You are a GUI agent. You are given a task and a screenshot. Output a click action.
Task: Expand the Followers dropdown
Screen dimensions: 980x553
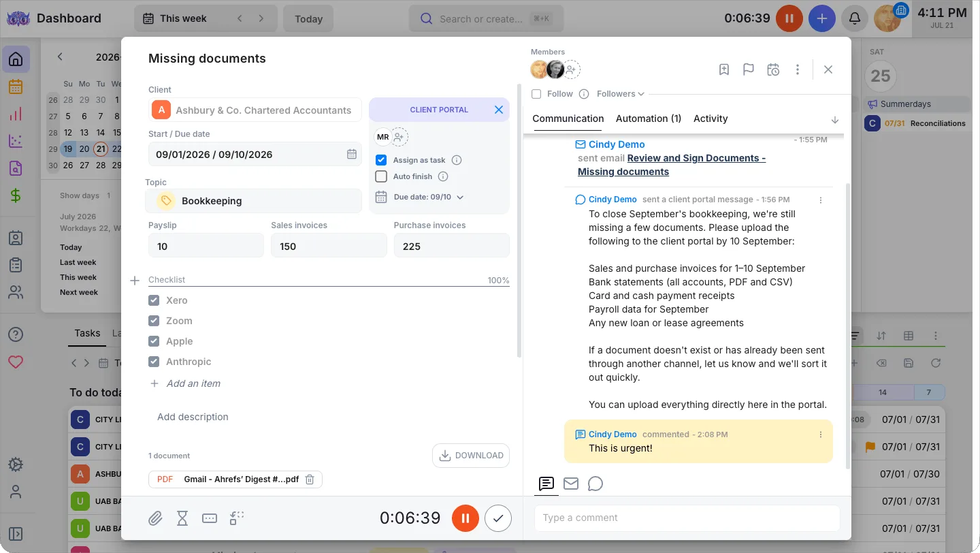click(x=620, y=94)
